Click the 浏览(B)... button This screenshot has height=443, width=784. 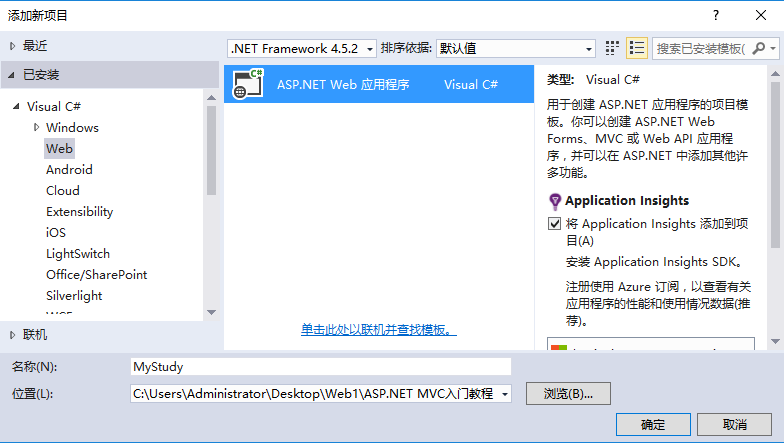pyautogui.click(x=568, y=394)
